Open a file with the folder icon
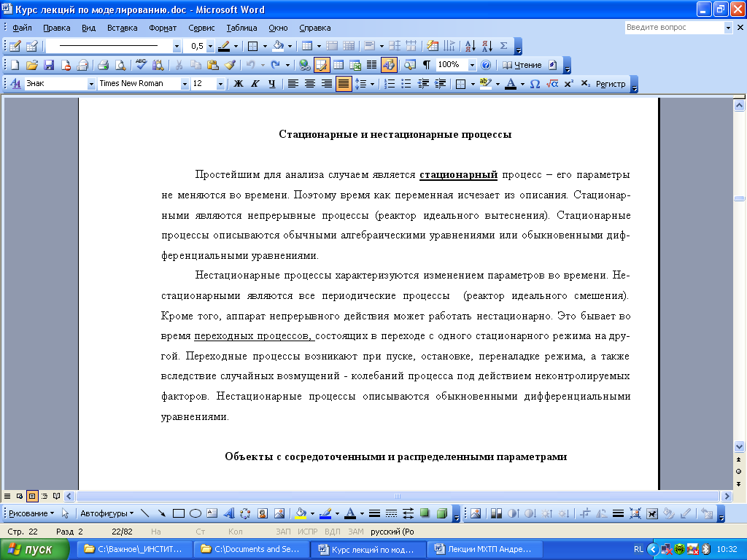Viewport: 747px width, 560px height. click(x=32, y=65)
